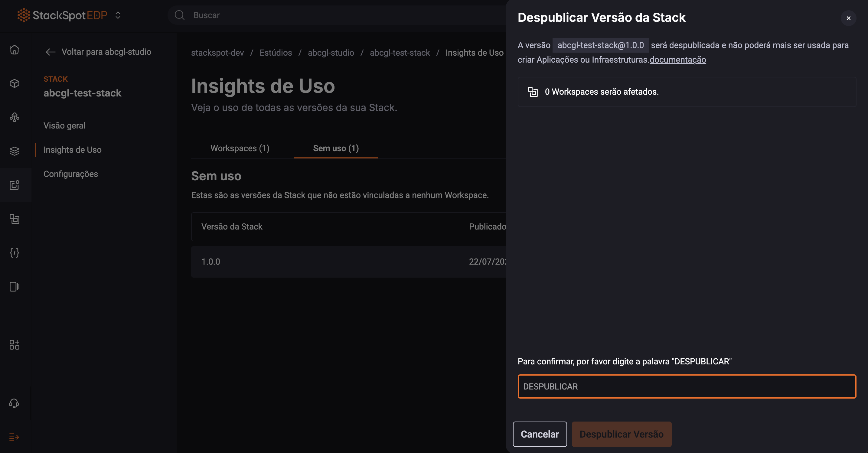Click the curly braces sidebar icon
Screen dimensions: 868x453
(x=15, y=253)
